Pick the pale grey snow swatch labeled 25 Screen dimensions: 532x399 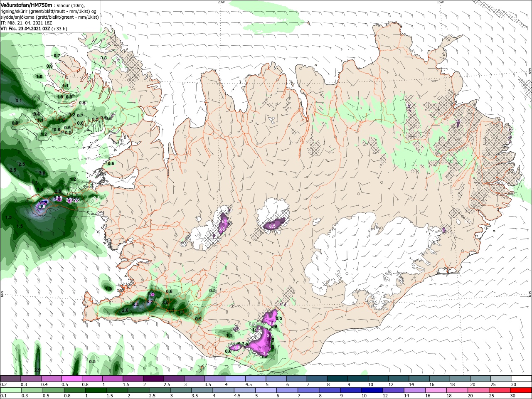(x=501, y=379)
